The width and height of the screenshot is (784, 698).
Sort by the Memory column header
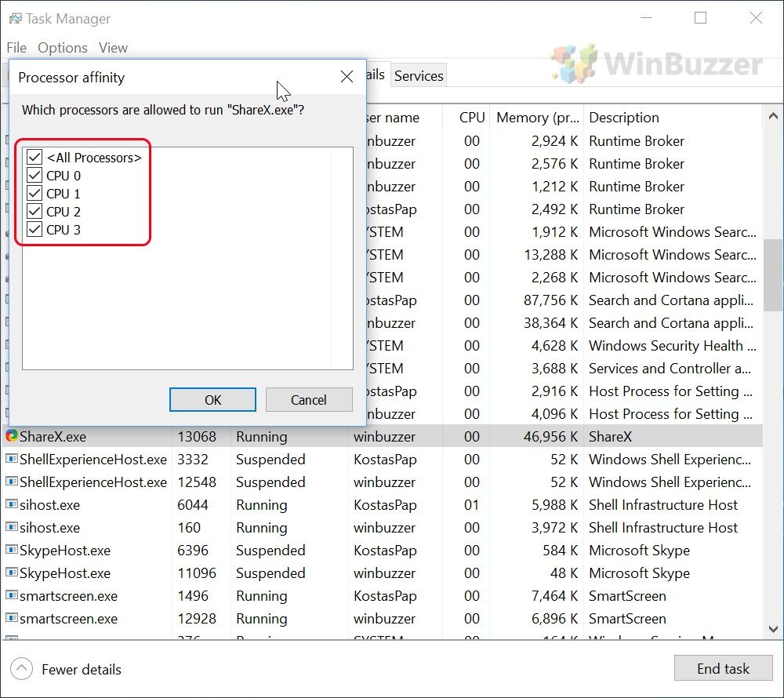[x=537, y=118]
